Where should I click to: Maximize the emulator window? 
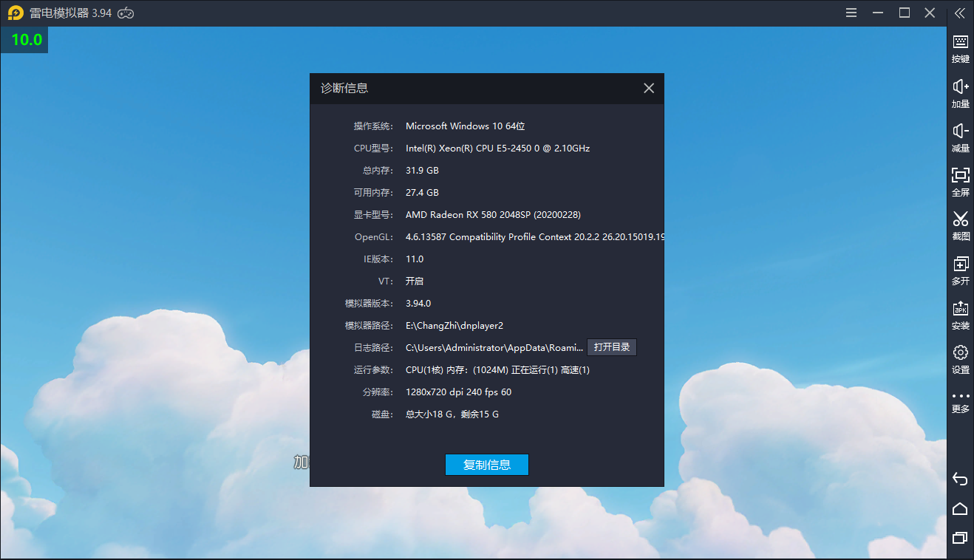click(x=904, y=13)
